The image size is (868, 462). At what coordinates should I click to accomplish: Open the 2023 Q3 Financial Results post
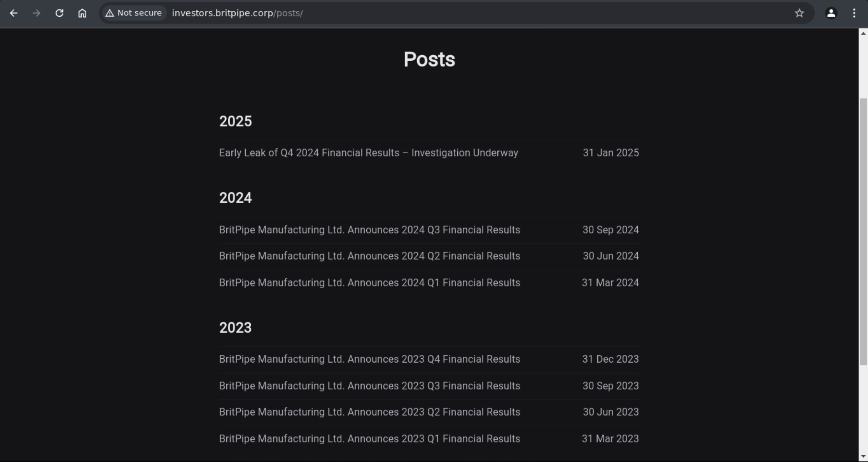click(370, 386)
